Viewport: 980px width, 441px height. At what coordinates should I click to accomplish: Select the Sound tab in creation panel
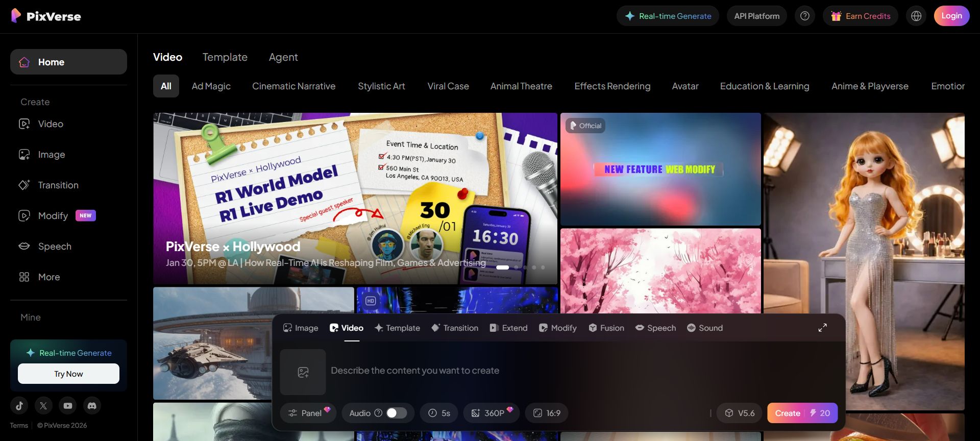(x=705, y=328)
